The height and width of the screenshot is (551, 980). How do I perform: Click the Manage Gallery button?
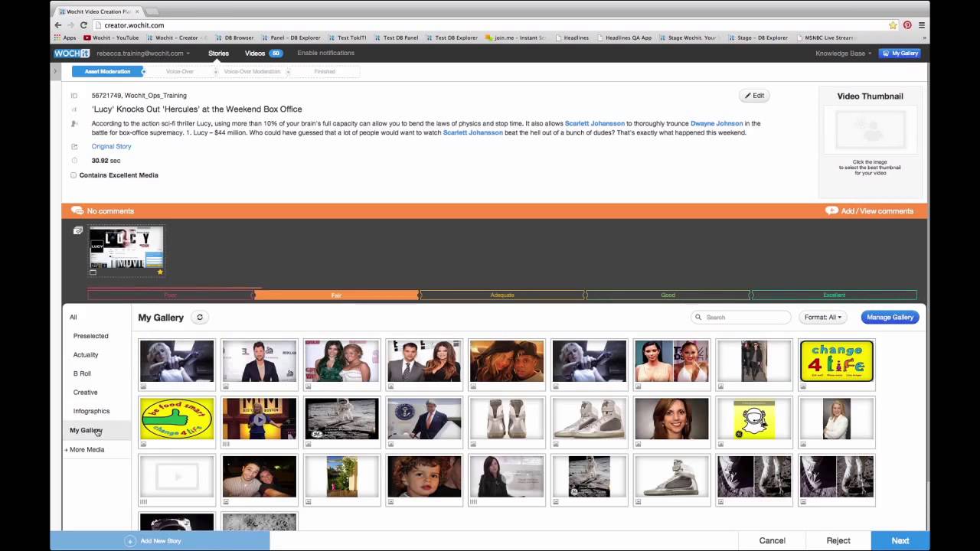coord(890,317)
